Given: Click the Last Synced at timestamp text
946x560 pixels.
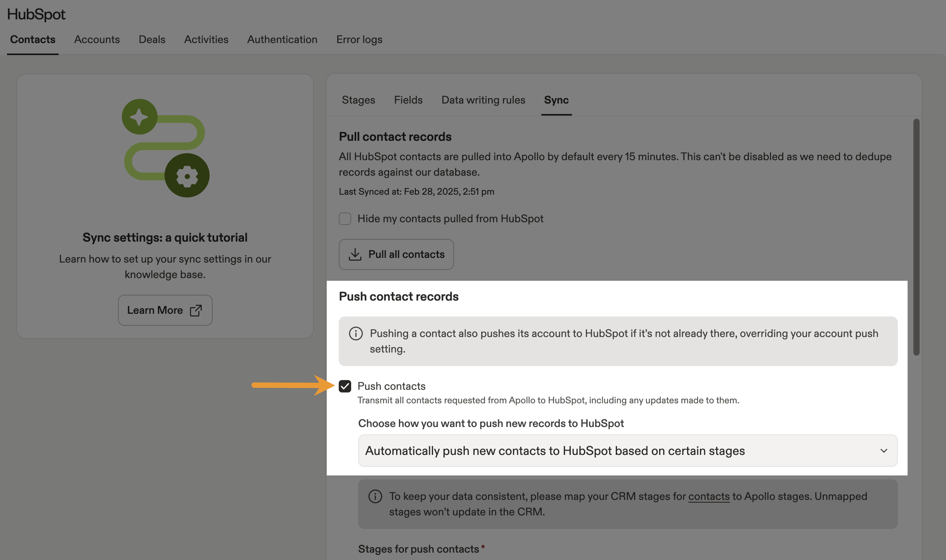Looking at the screenshot, I should [416, 192].
